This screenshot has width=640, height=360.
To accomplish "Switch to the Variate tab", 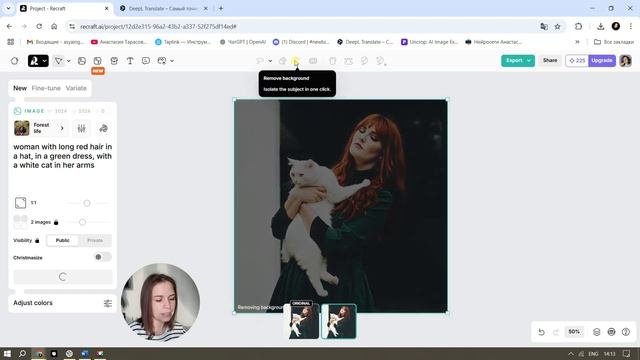I will click(76, 88).
